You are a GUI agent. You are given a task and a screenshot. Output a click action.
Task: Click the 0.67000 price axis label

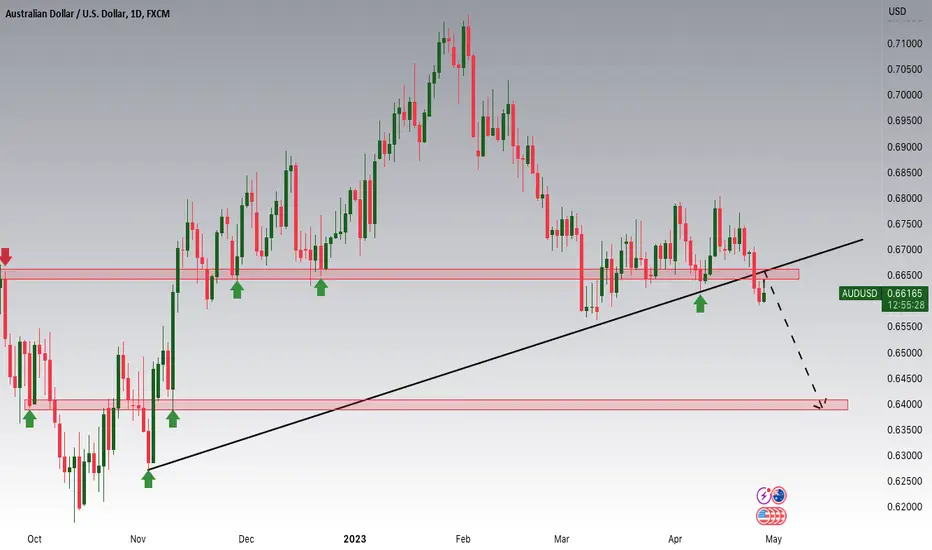point(905,249)
